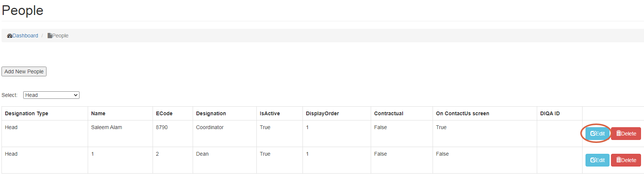Click the trash icon in Saleem Alam's row

point(619,134)
